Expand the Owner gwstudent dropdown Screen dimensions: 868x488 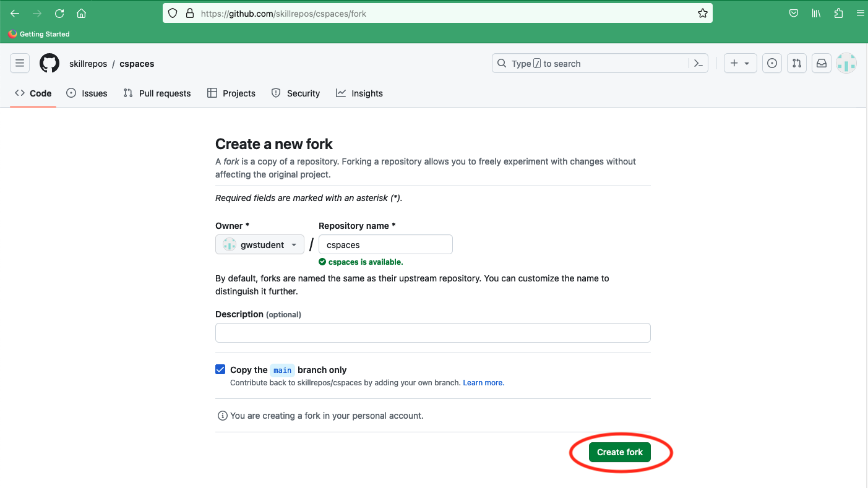260,244
